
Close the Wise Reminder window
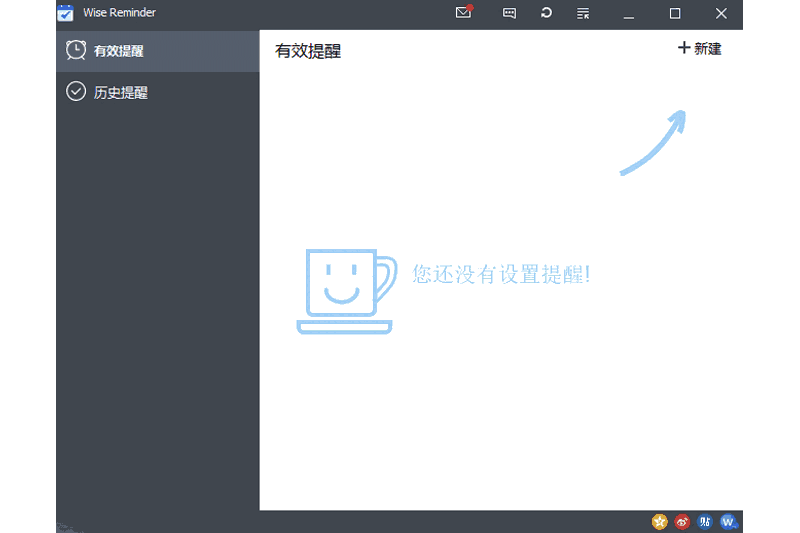(721, 13)
